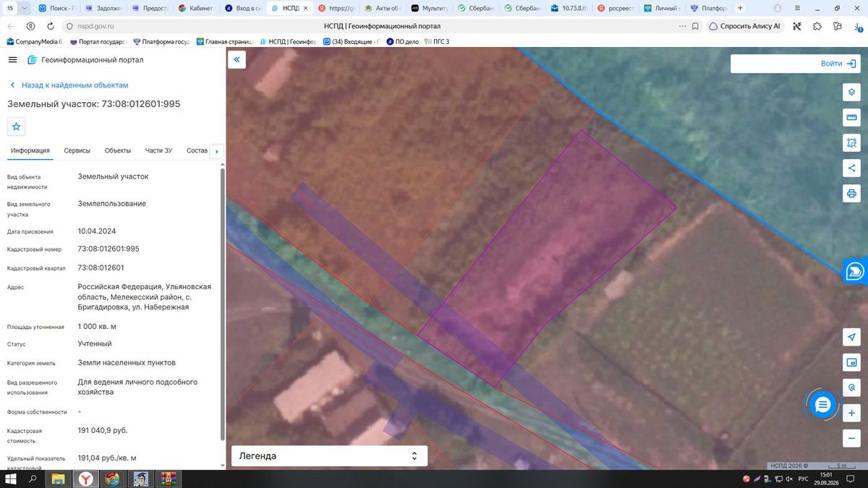Screen dimensions: 868x488
Task: Print the map using the printer icon
Action: click(x=851, y=194)
